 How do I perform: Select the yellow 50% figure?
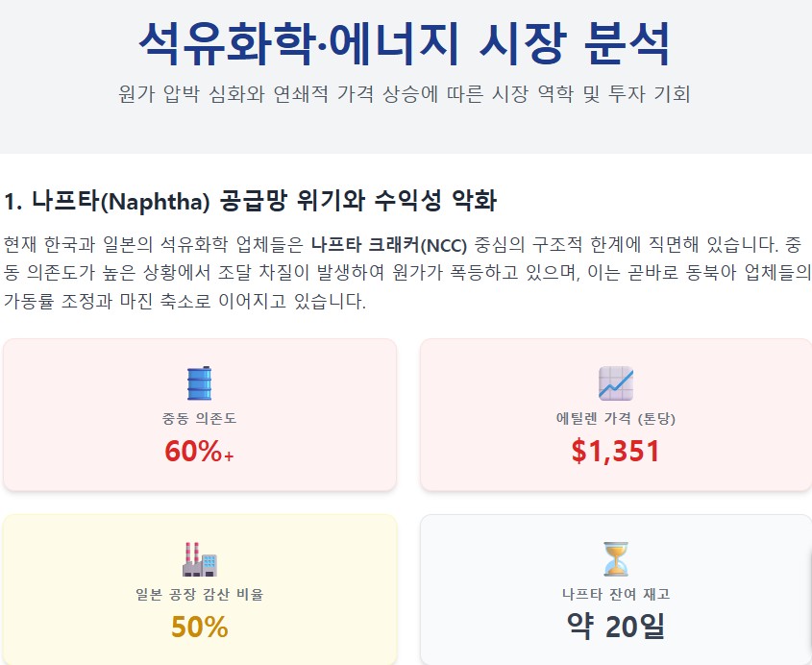tap(199, 628)
